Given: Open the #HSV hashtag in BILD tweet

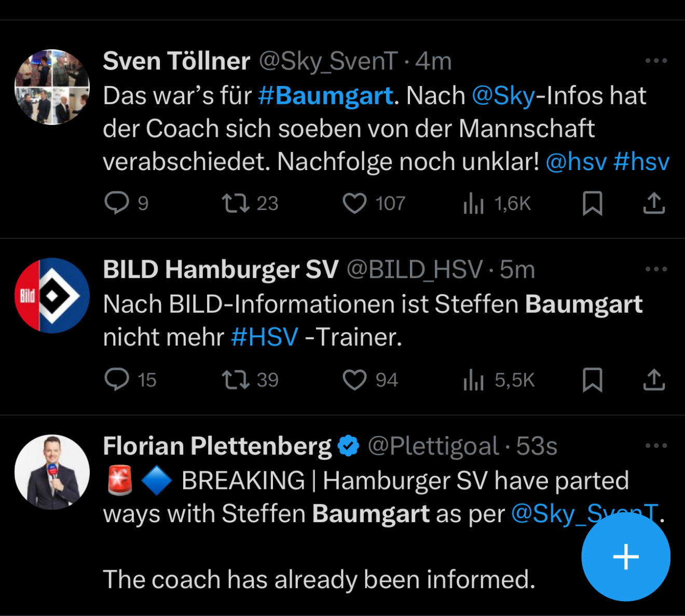Looking at the screenshot, I should coord(265,337).
